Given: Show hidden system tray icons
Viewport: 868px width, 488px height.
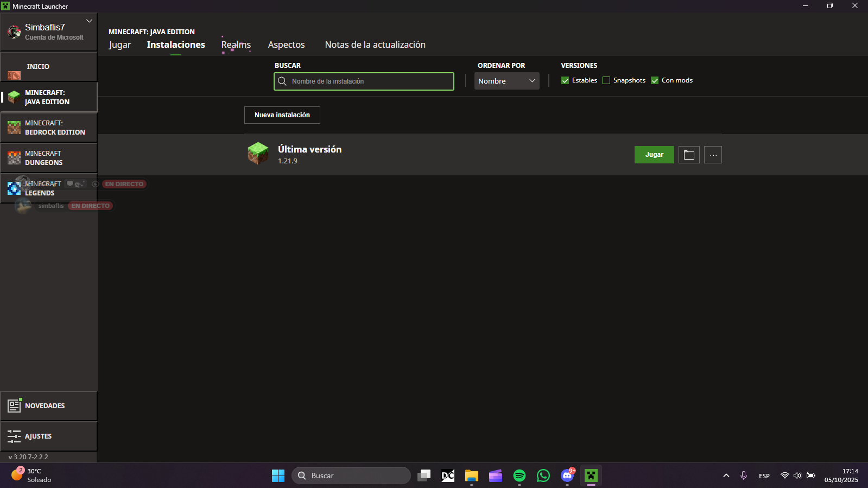Looking at the screenshot, I should 726,476.
